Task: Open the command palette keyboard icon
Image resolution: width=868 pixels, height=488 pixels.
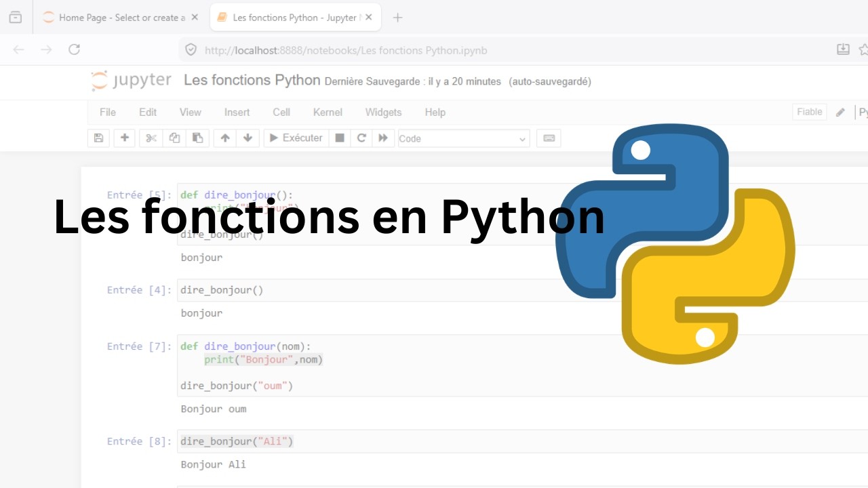Action: click(549, 138)
